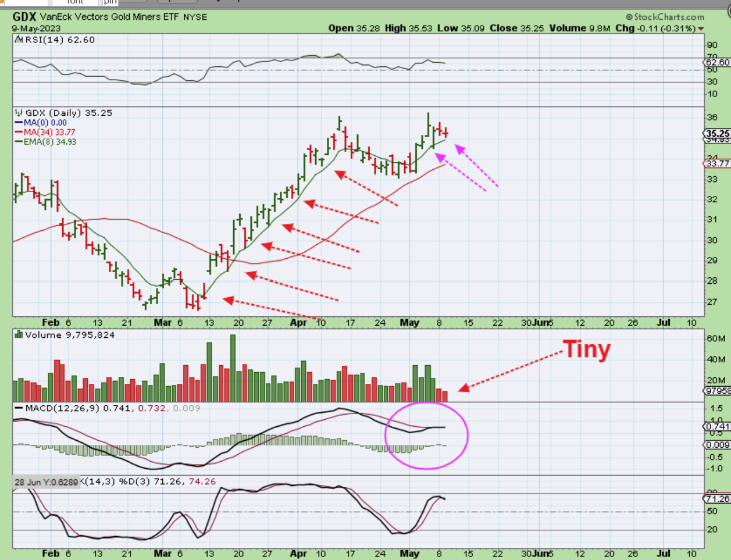The image size is (731, 560).
Task: Click the GDX ticker symbol in title
Action: (x=24, y=17)
